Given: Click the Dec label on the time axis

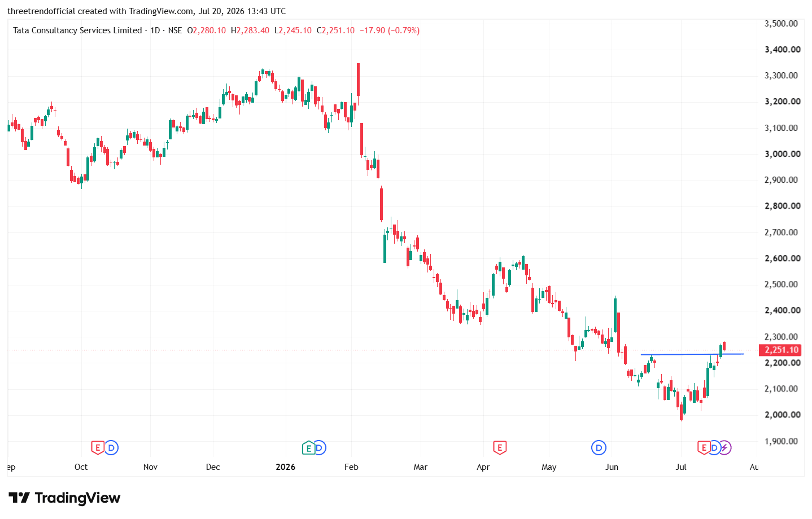Looking at the screenshot, I should pyautogui.click(x=213, y=467).
